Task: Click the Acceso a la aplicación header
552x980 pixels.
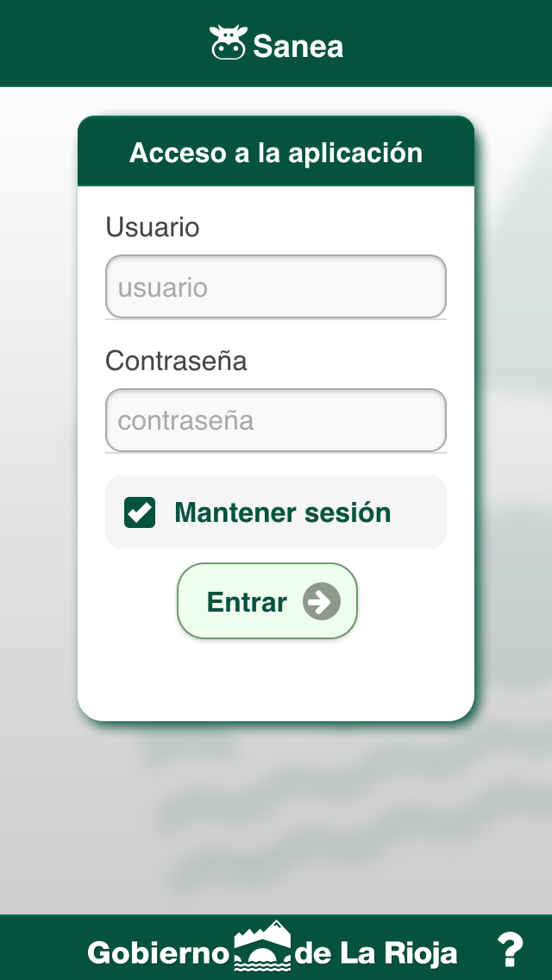Action: pyautogui.click(x=276, y=153)
